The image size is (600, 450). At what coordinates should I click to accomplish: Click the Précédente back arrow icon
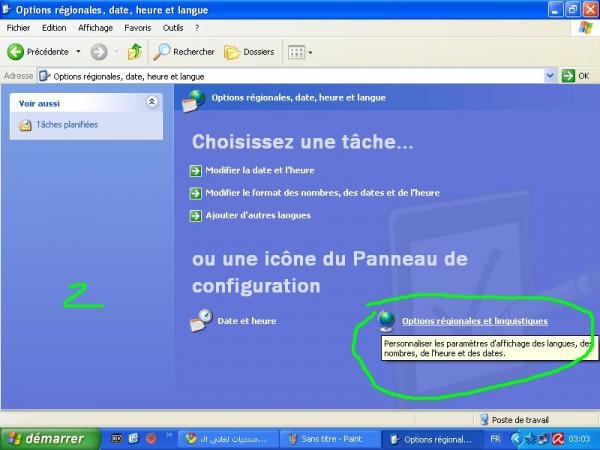pyautogui.click(x=16, y=51)
